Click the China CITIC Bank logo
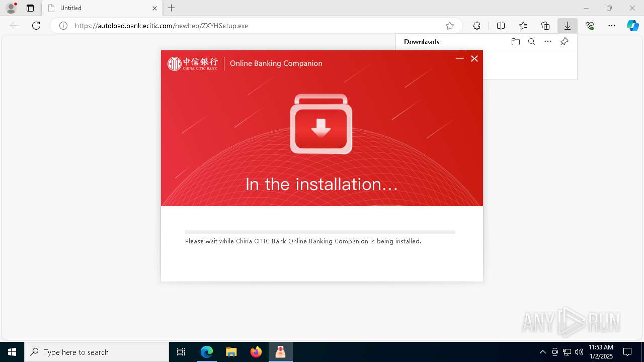Screen dimensions: 644x362 (193, 63)
